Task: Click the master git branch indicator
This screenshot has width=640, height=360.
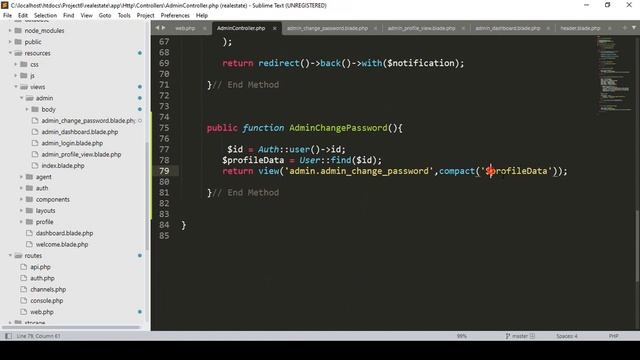Action: [x=520, y=336]
